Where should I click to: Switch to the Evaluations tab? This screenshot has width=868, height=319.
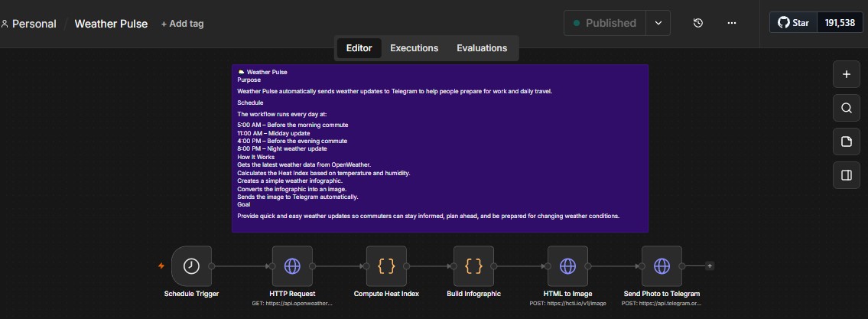click(482, 48)
